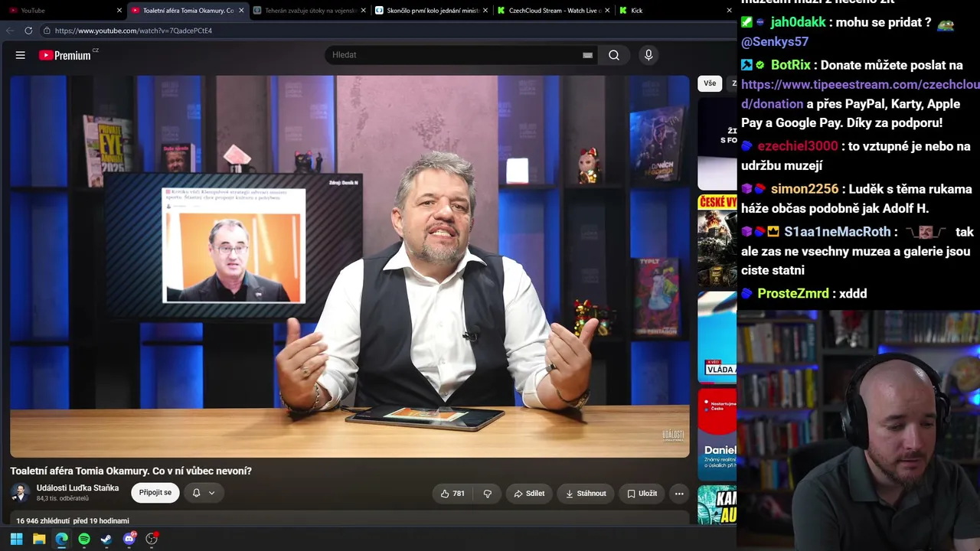
Task: Click Události watermark in video corner
Action: [x=673, y=435]
